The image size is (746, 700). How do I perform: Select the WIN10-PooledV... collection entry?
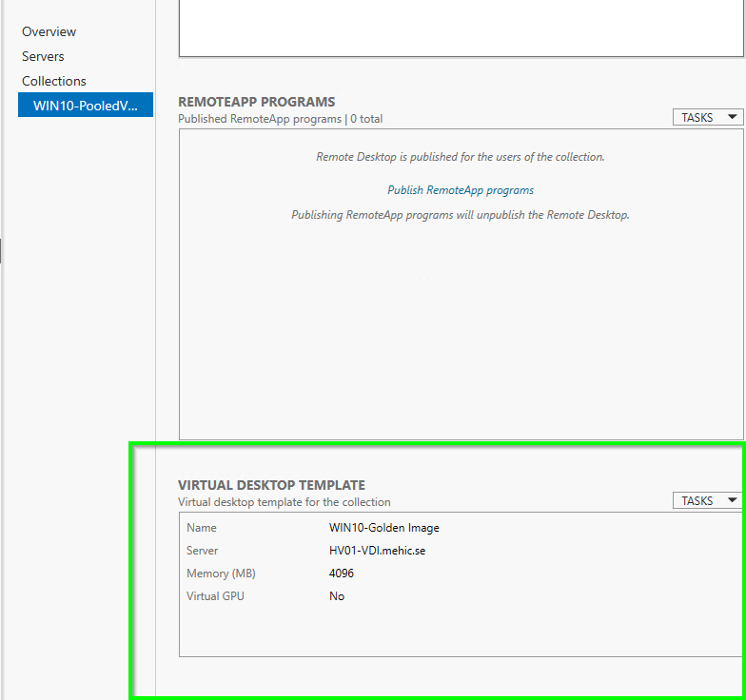click(86, 106)
